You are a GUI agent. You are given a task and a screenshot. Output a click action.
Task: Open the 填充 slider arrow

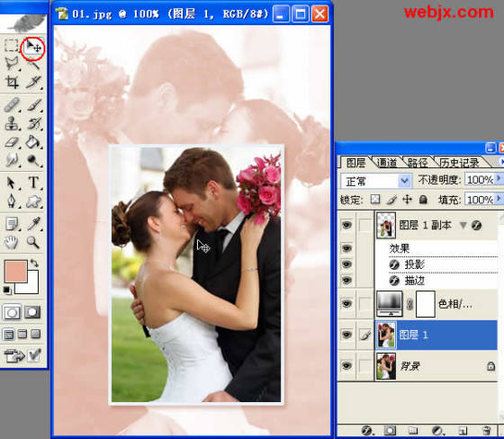[x=499, y=198]
